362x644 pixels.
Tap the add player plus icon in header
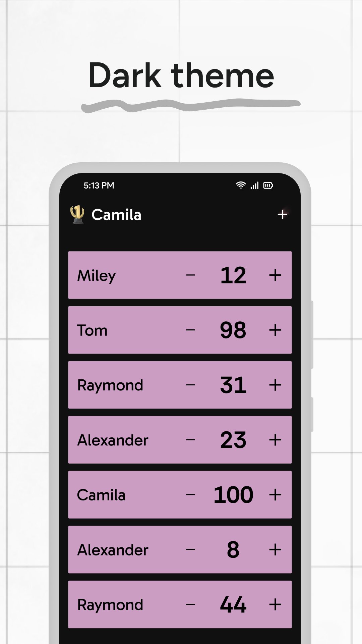[282, 214]
